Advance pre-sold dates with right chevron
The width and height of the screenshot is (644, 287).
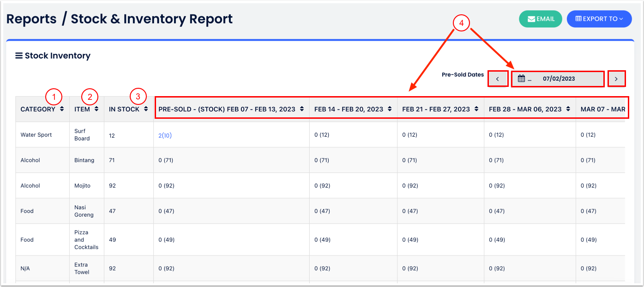[616, 79]
